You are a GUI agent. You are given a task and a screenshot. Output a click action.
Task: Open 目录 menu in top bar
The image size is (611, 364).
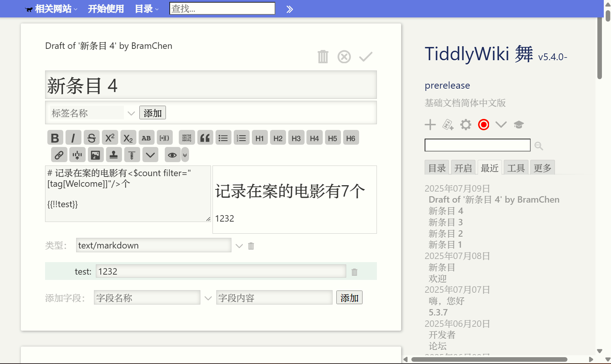pyautogui.click(x=147, y=9)
